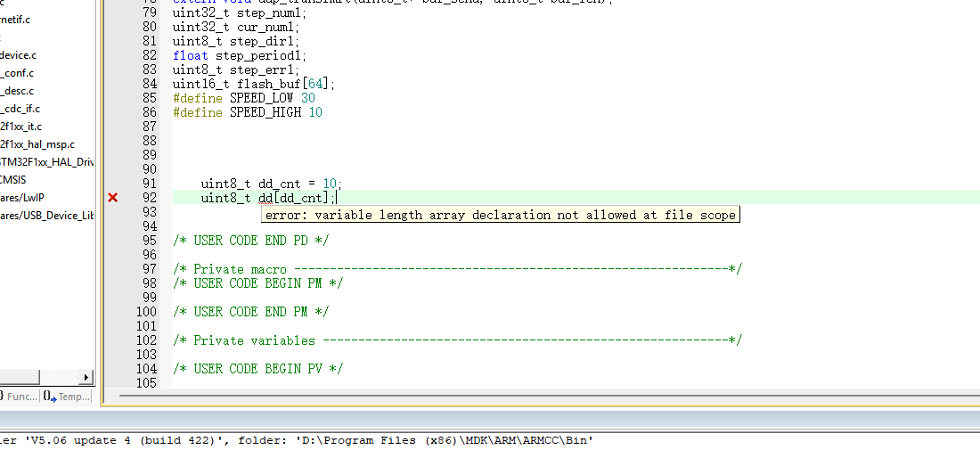Click the 'uint8_t dd_cnt = 10;' code line
The image size is (980, 450).
[x=271, y=184]
